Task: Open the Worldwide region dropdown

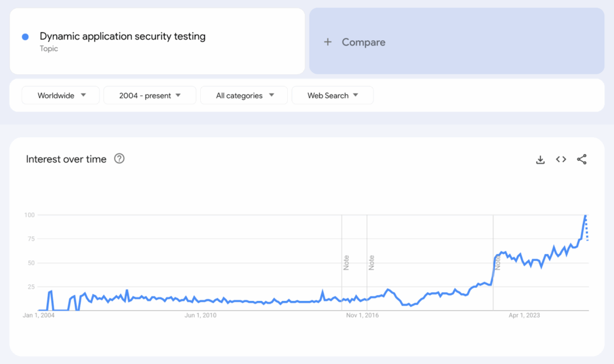Action: click(x=61, y=95)
